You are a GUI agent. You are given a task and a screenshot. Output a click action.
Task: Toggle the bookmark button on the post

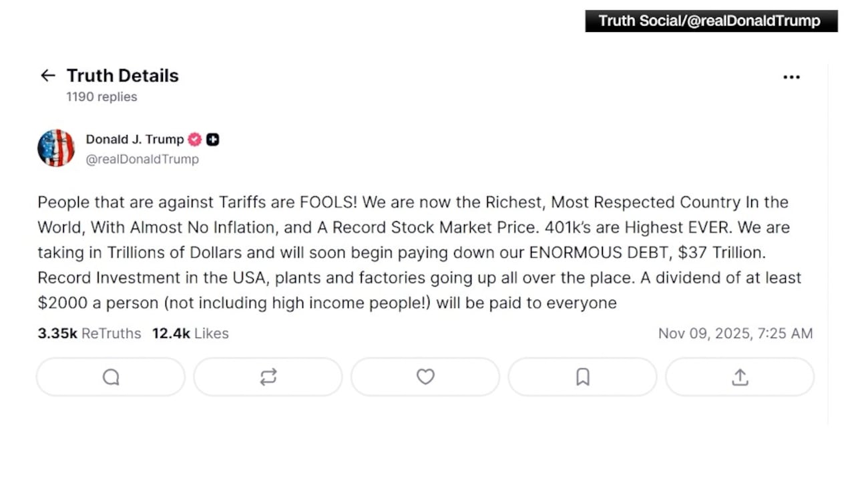[x=583, y=377]
